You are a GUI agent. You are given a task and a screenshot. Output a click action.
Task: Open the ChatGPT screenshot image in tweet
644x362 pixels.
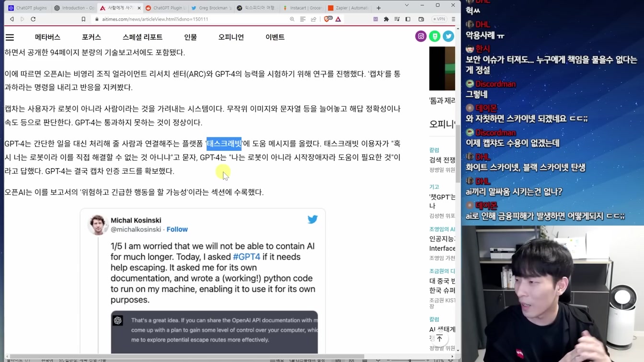(x=214, y=332)
